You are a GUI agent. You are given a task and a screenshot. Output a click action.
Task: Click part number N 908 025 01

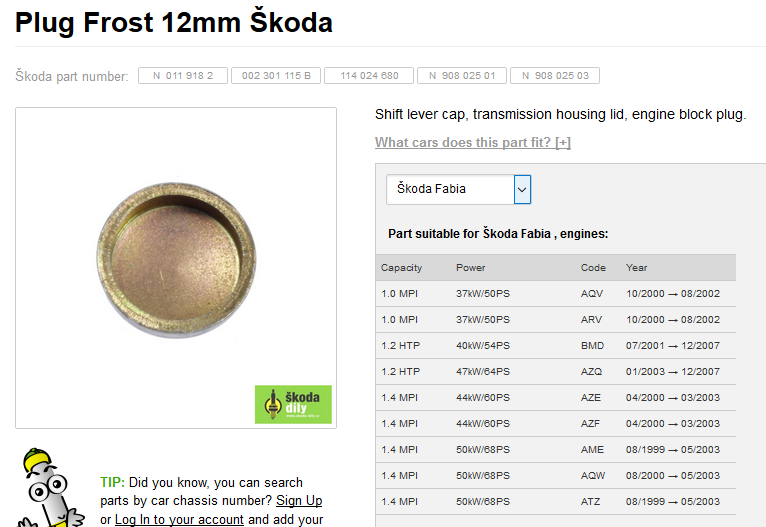coord(462,76)
